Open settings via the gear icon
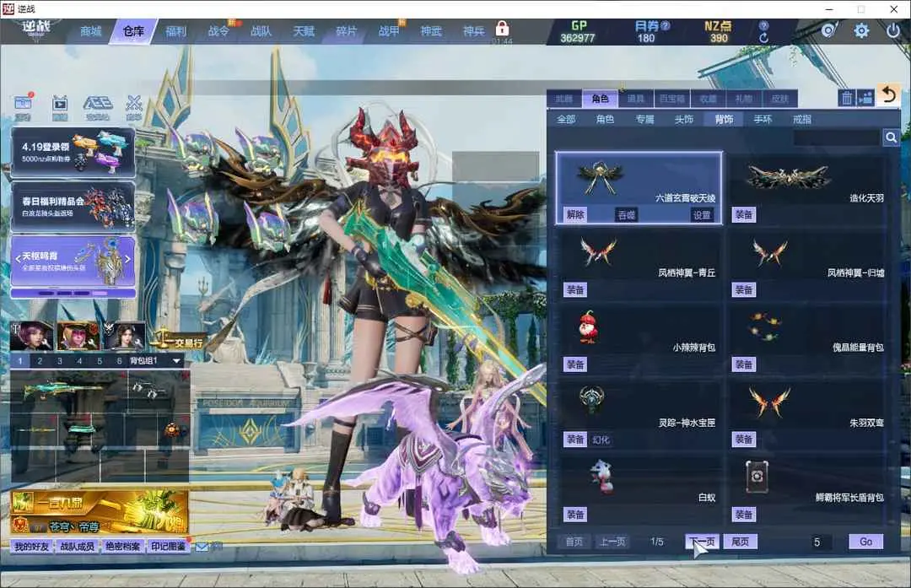Image resolution: width=911 pixels, height=588 pixels. pyautogui.click(x=861, y=31)
